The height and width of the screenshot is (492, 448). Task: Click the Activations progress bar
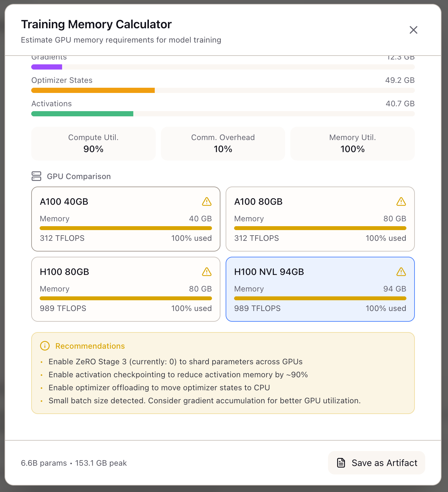[223, 113]
